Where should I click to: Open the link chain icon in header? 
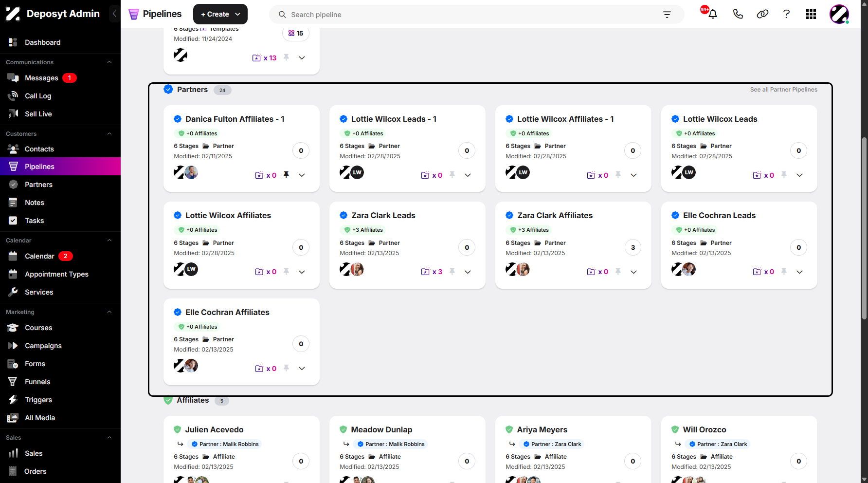(x=762, y=14)
